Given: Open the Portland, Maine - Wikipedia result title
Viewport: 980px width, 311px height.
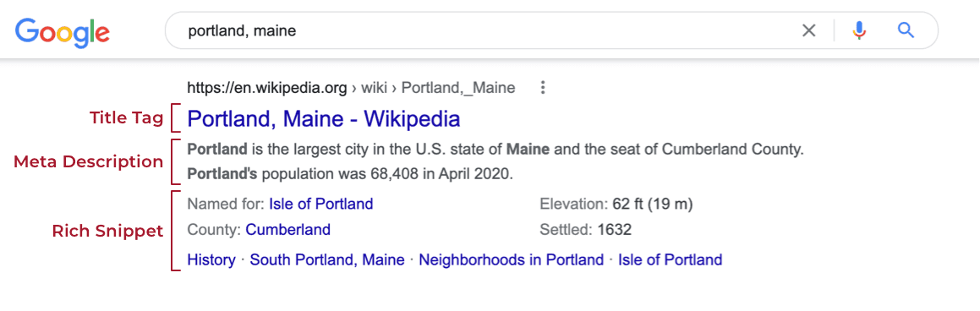Looking at the screenshot, I should pyautogui.click(x=324, y=118).
